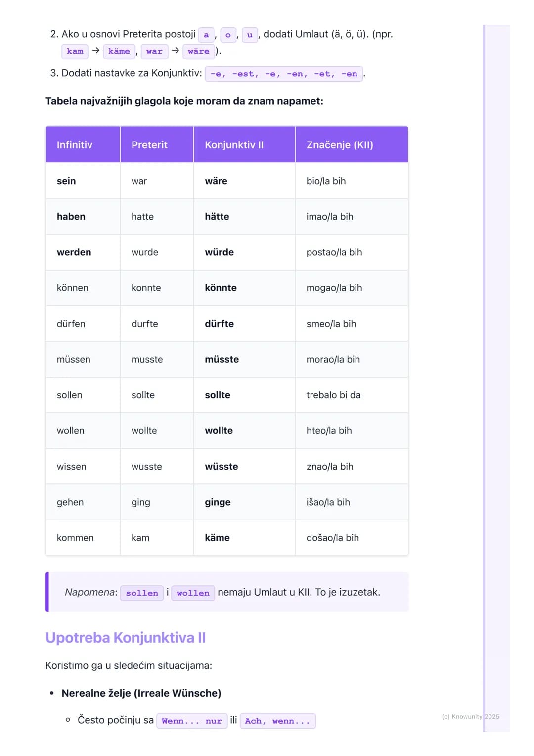The width and height of the screenshot is (534, 756).
Task: Click the 'wollen' tag in the note
Action: (x=193, y=593)
